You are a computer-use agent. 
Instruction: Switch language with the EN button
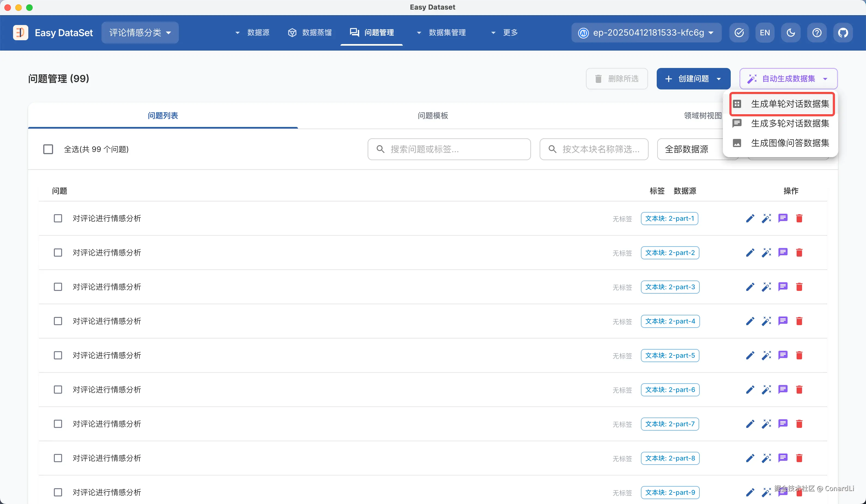pos(765,33)
